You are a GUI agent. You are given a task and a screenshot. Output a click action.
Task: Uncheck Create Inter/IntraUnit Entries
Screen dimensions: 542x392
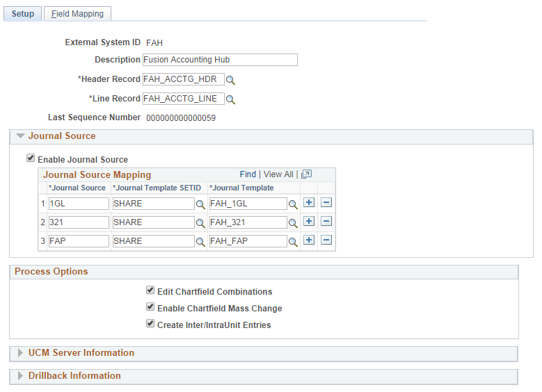[x=150, y=324]
